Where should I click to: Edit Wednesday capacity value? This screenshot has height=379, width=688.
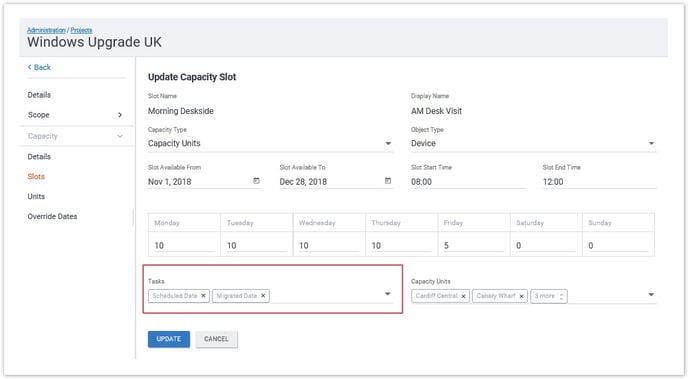tap(329, 246)
